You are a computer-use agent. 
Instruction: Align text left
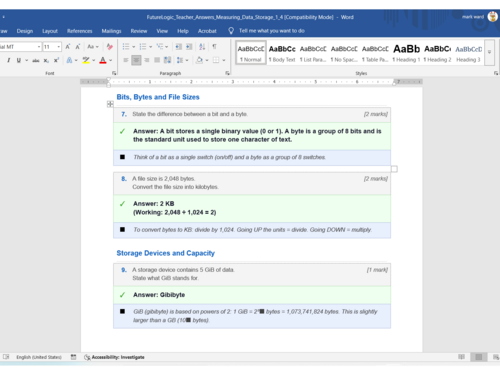(x=126, y=60)
